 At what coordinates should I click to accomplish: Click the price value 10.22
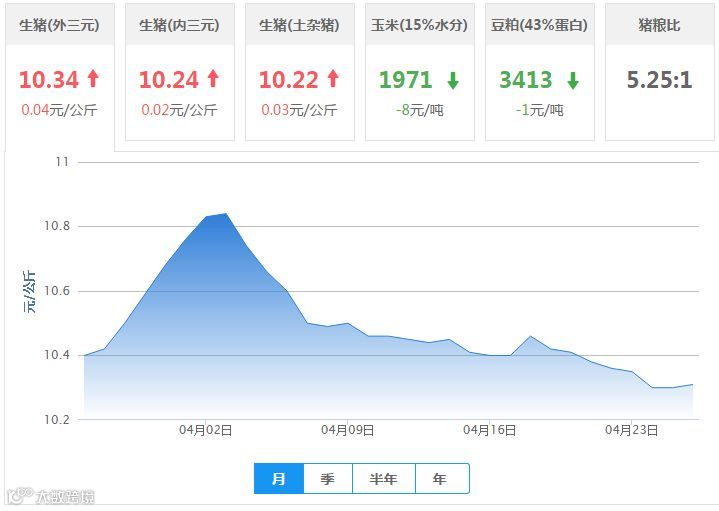(289, 80)
